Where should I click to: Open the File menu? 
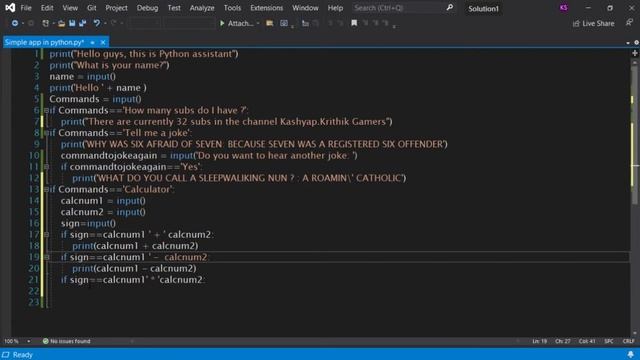[x=26, y=8]
